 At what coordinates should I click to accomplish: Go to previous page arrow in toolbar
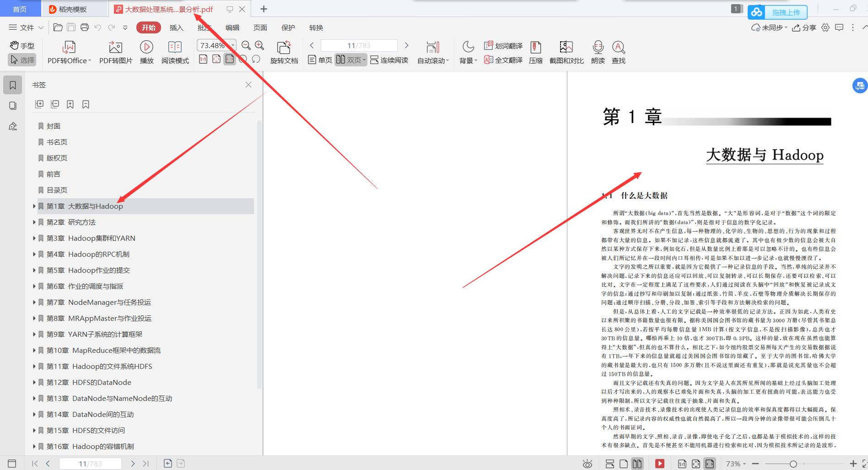coord(312,45)
